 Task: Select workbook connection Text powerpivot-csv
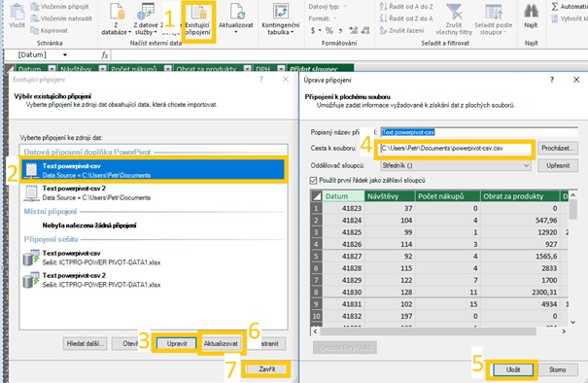tap(154, 258)
